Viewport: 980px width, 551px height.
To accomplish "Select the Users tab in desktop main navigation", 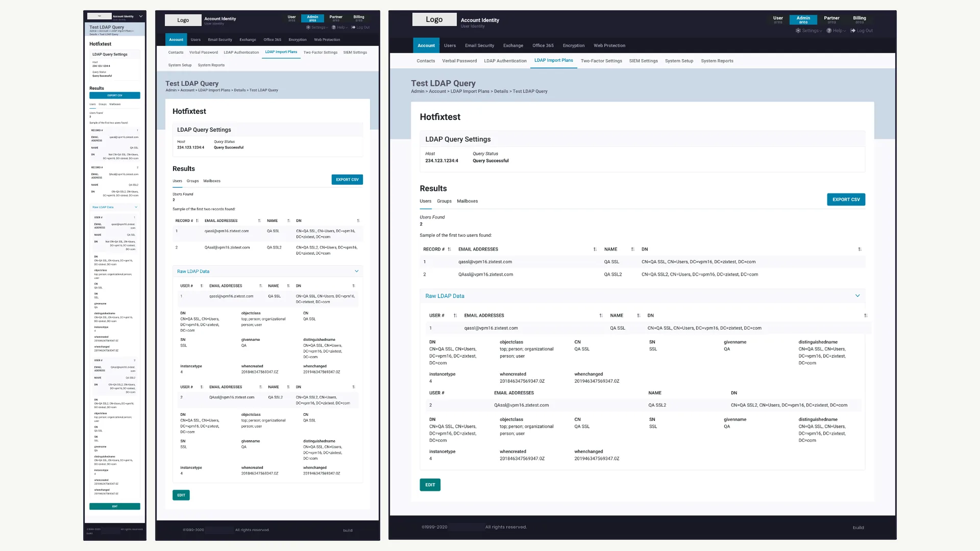I will click(450, 45).
